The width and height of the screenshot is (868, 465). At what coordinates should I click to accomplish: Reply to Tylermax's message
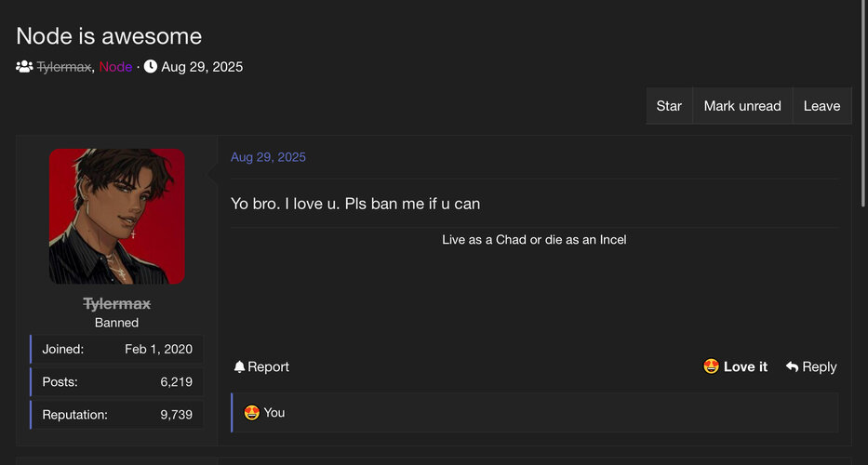811,366
